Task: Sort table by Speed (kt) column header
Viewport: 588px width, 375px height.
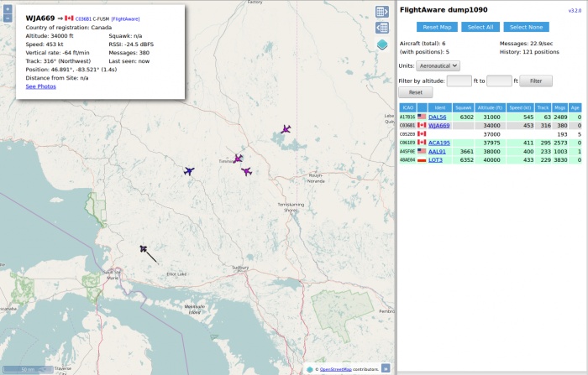Action: 520,107
